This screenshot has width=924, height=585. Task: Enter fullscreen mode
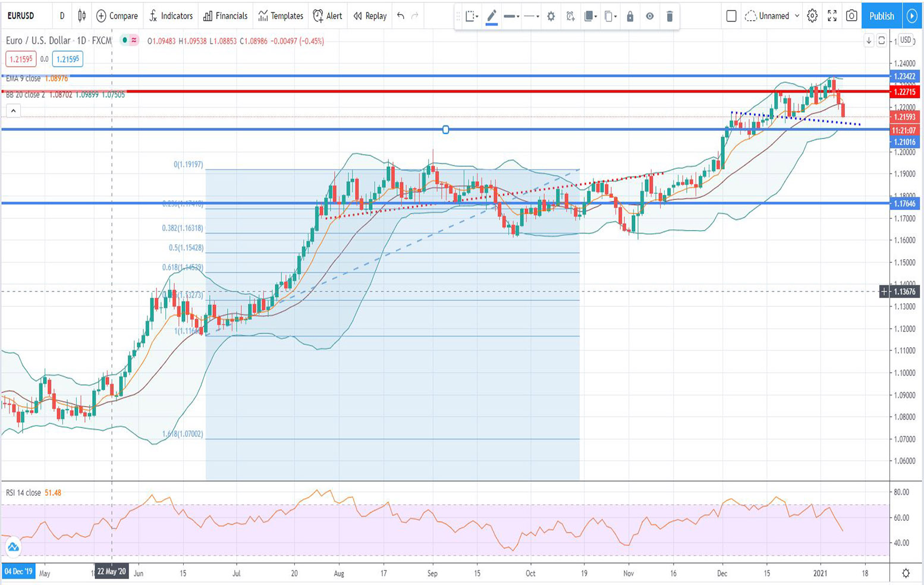[832, 16]
